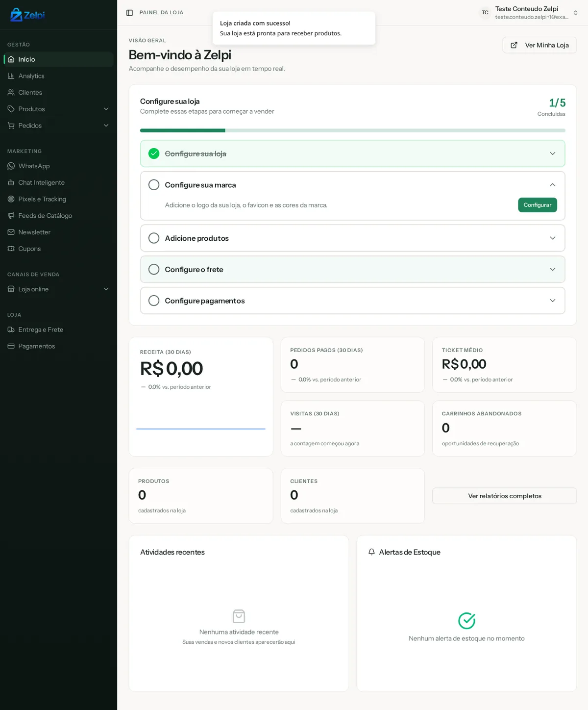Click Teste Conteudo Zelpi account name
Screen dimensions: 588x710
point(527,9)
